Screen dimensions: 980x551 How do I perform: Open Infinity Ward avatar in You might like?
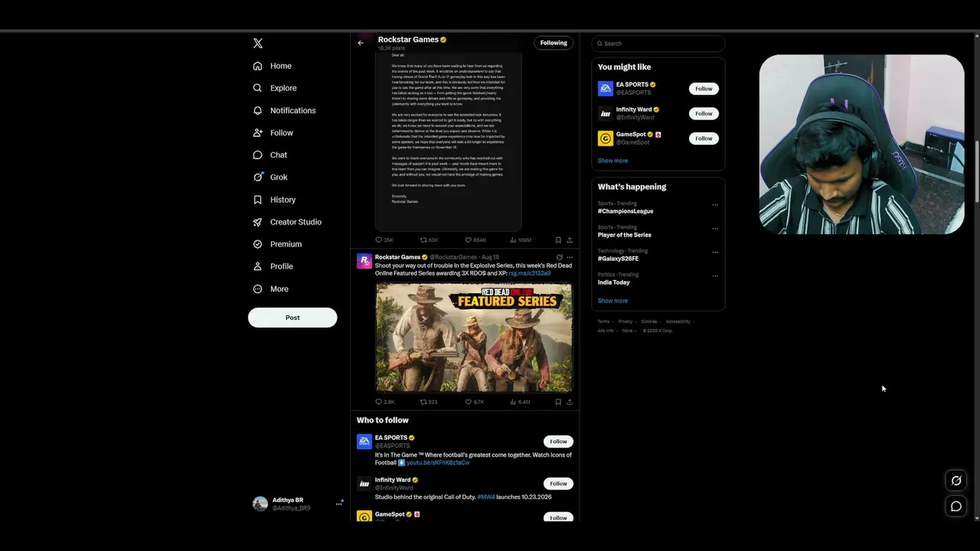[606, 113]
